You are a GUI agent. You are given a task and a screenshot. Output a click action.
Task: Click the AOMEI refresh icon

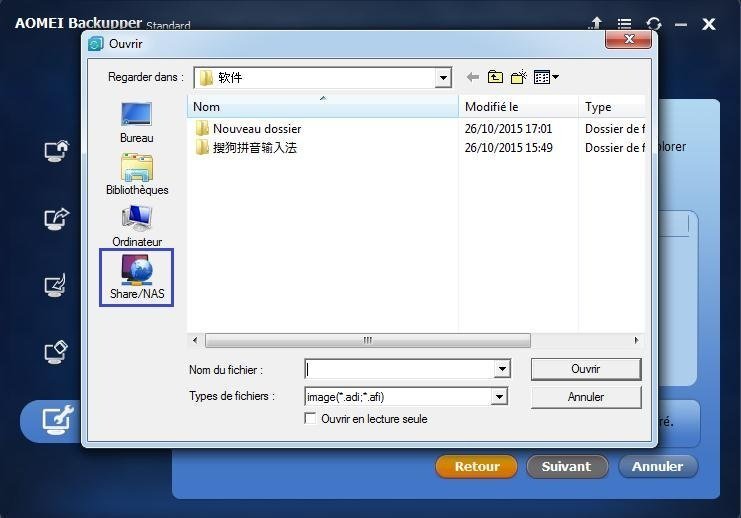[654, 24]
